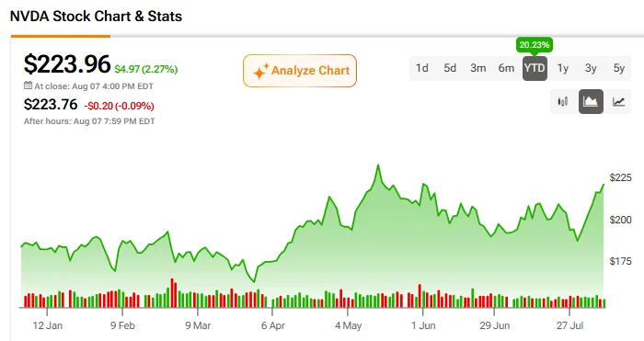Show the 1y price history
Image resolution: width=644 pixels, height=341 pixels.
coord(563,68)
